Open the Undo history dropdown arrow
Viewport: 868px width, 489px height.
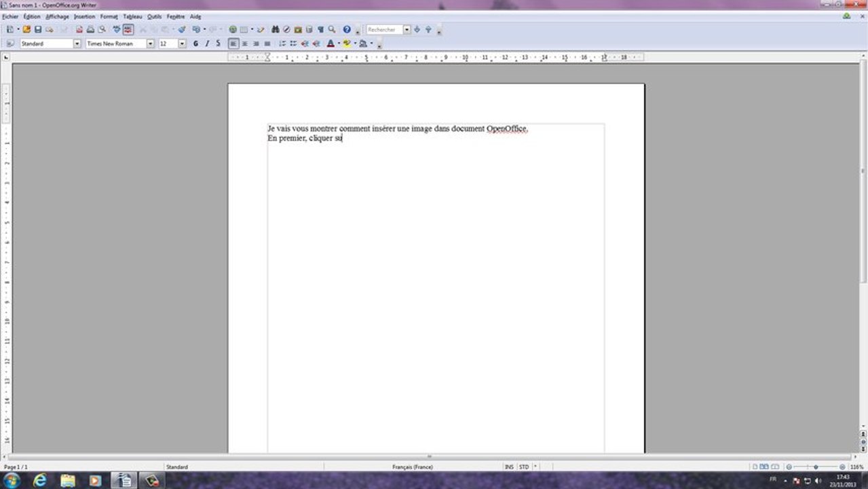(x=204, y=30)
